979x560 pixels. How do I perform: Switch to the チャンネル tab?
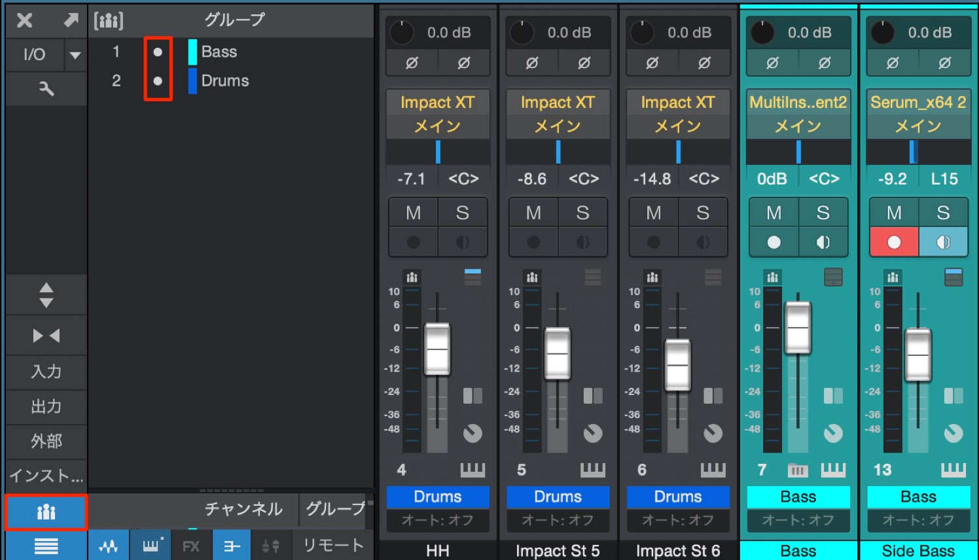coord(243,509)
